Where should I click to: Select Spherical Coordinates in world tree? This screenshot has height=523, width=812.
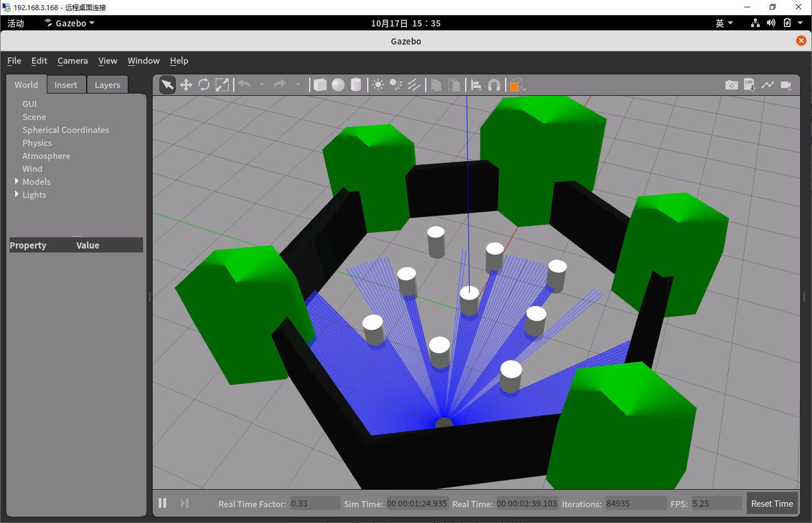66,130
